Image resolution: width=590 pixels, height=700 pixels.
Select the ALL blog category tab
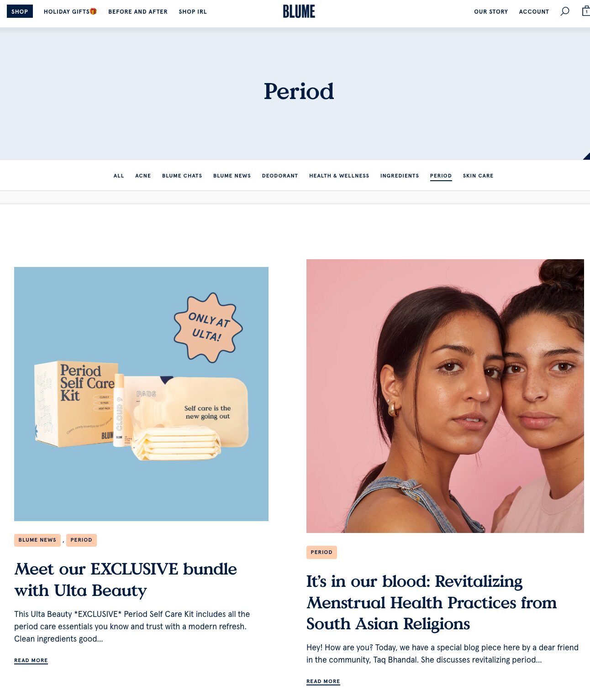click(119, 176)
